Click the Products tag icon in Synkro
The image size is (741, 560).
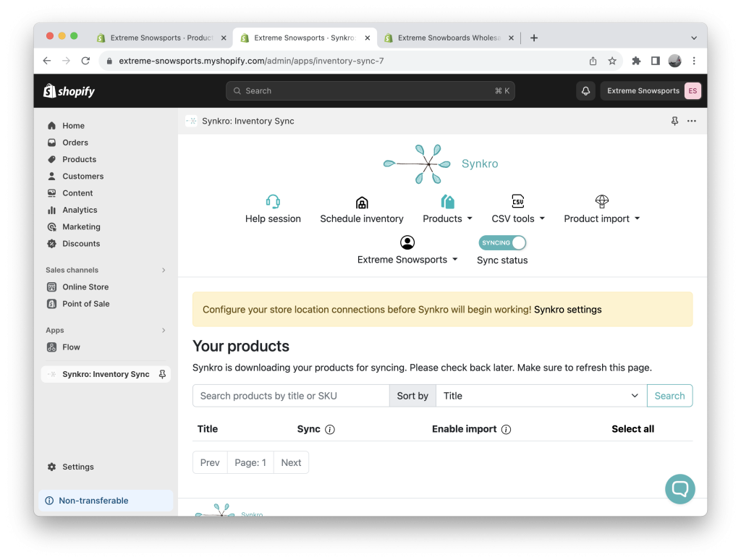(x=447, y=201)
